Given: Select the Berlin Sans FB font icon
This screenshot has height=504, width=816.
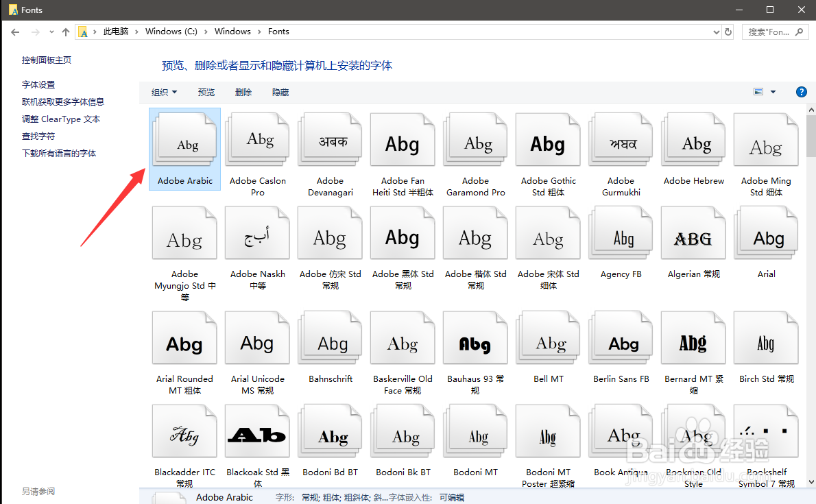Looking at the screenshot, I should coord(621,337).
